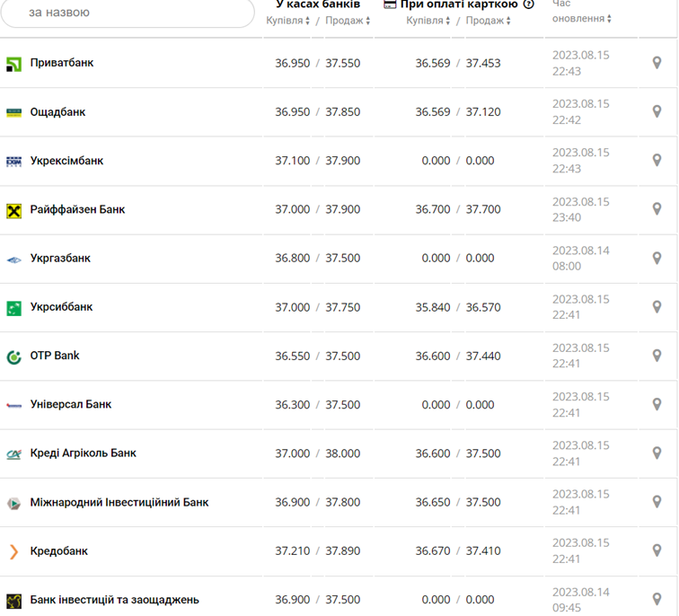Click the Приватбанк green logo icon
The height and width of the screenshot is (616, 679).
[13, 64]
